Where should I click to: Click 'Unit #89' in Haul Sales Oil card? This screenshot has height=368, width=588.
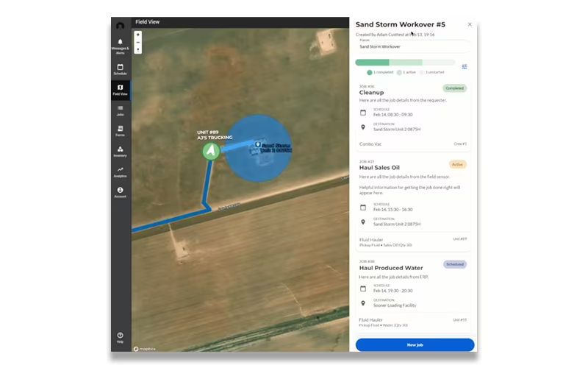[460, 238]
